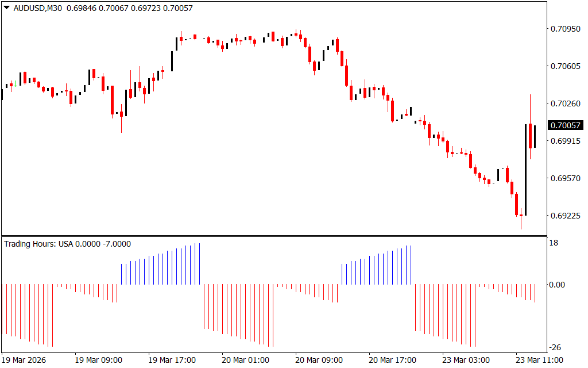Open the dropdown arrow beside AUDUSD,M30
Screen dimensions: 588x368
point(6,7)
